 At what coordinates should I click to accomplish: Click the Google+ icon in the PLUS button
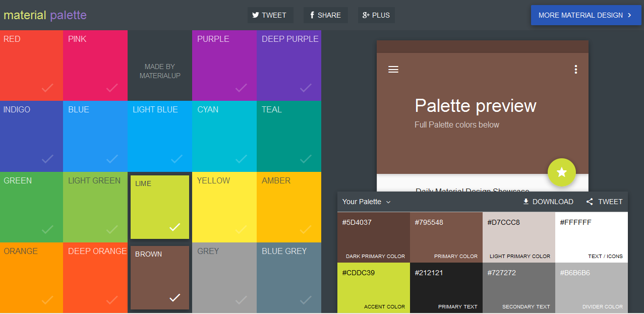tap(365, 15)
